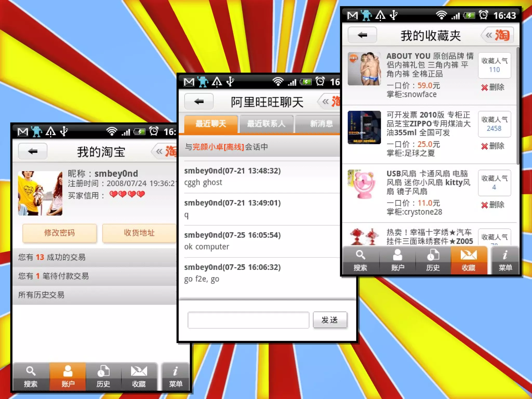532x399 pixels.
Task: Tap 收藏人气 110 box
Action: coord(495,65)
